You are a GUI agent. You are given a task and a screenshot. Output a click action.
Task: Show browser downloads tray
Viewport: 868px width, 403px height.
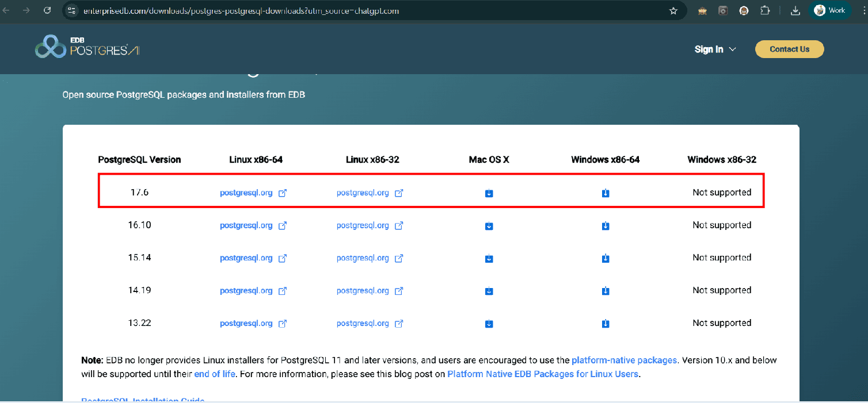pos(795,11)
